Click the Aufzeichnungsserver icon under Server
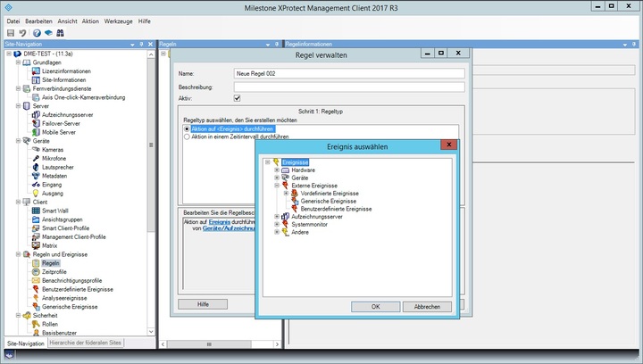Image resolution: width=643 pixels, height=364 pixels. coord(35,114)
